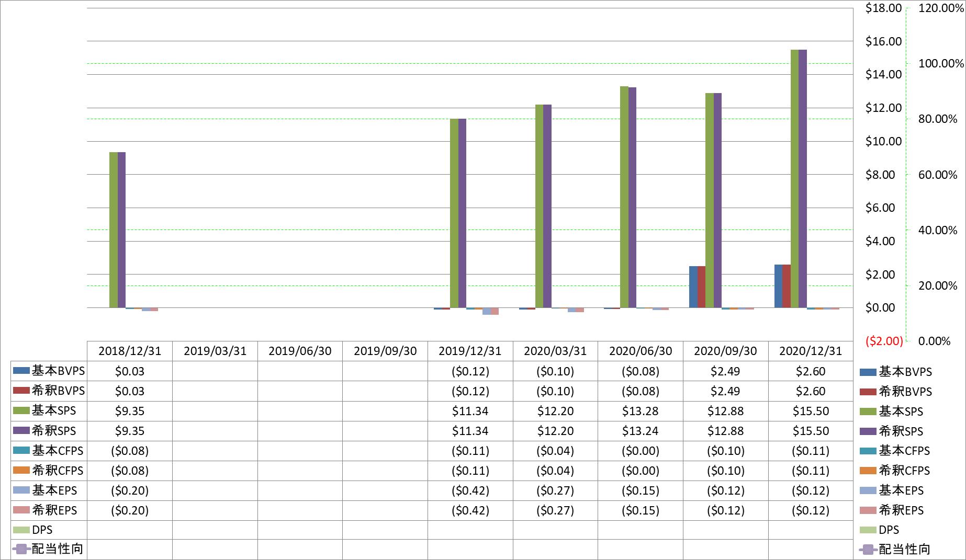Click the $13.24 希釈SPS value for 2020/06/30
This screenshot has width=966, height=560.
pyautogui.click(x=641, y=431)
